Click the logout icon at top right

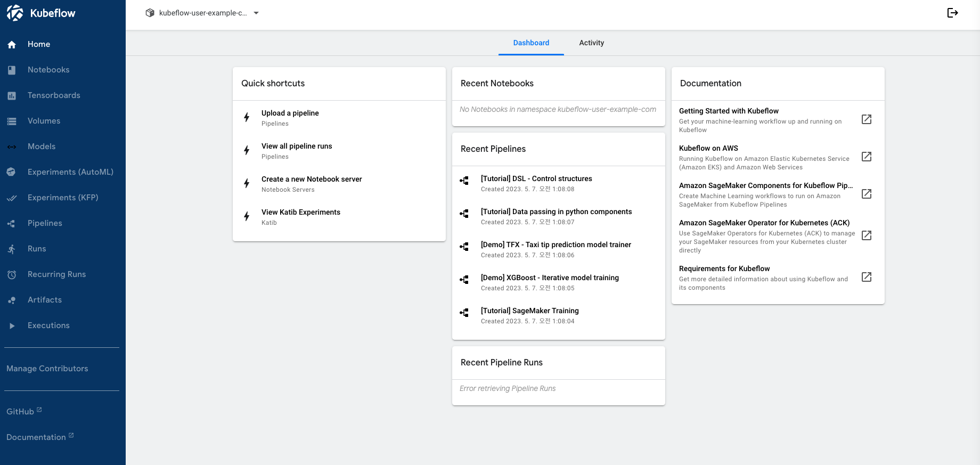pyautogui.click(x=953, y=13)
